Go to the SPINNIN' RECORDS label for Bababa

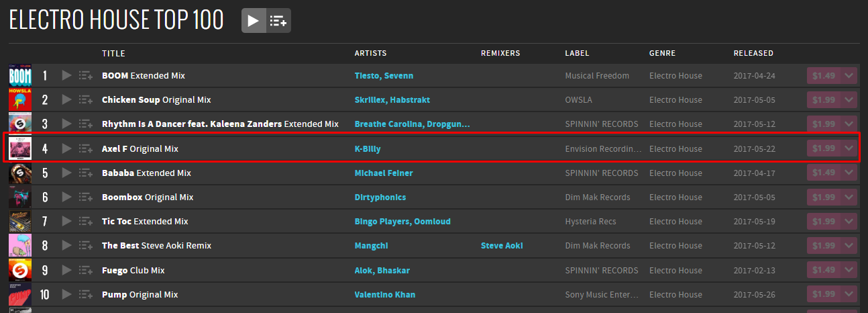[602, 173]
